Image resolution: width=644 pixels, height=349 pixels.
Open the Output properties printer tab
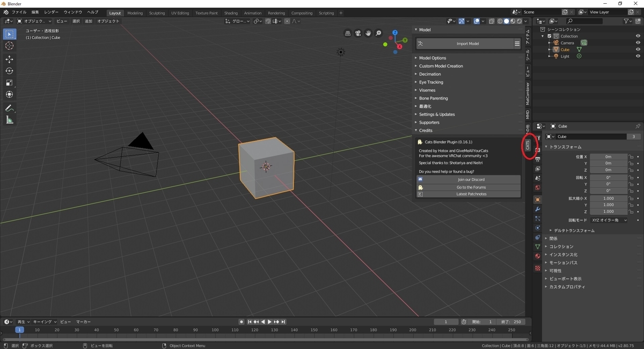pos(537,159)
